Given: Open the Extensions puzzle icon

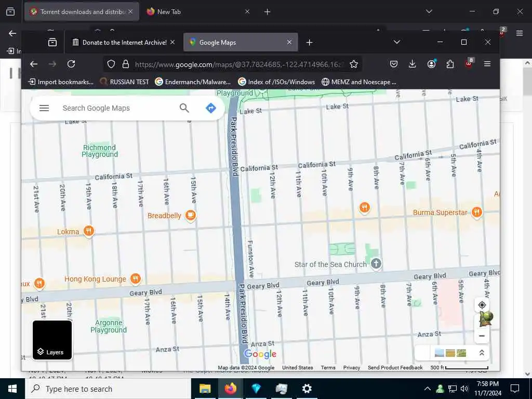Looking at the screenshot, I should 450,64.
